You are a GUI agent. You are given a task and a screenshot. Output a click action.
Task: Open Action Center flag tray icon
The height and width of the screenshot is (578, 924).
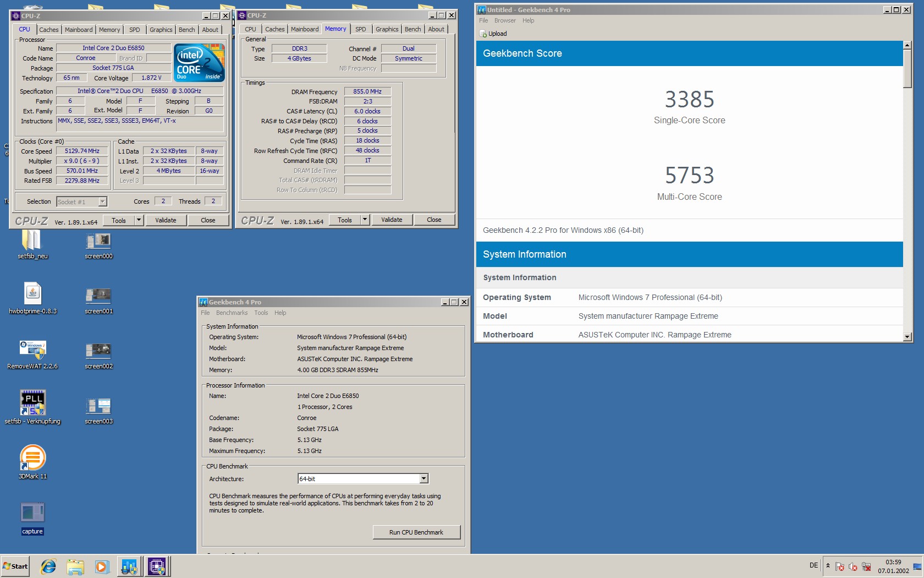pos(840,566)
